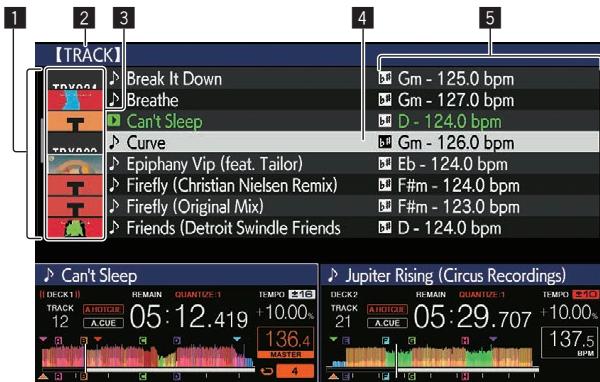Click the pink hot cue H above Deck 2 waveform
Viewport: 600px width, 382px height.
pos(465,340)
